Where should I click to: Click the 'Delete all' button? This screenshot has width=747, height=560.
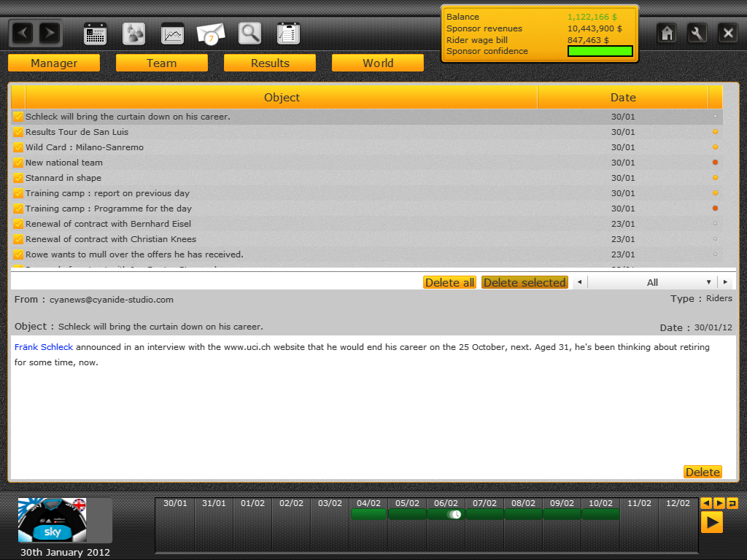pos(449,282)
